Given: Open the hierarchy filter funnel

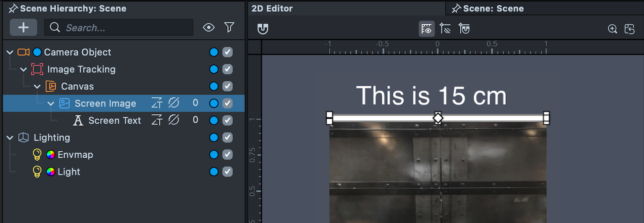Looking at the screenshot, I should click(229, 28).
